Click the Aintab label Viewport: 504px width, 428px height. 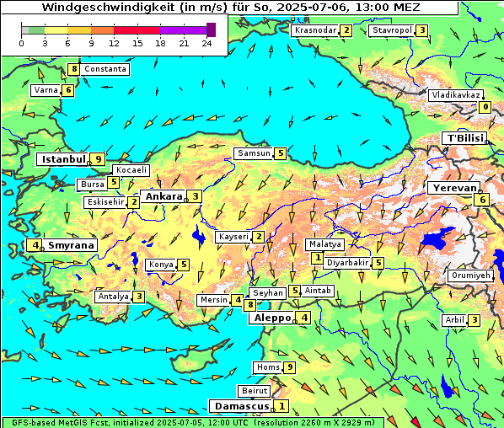pos(318,291)
